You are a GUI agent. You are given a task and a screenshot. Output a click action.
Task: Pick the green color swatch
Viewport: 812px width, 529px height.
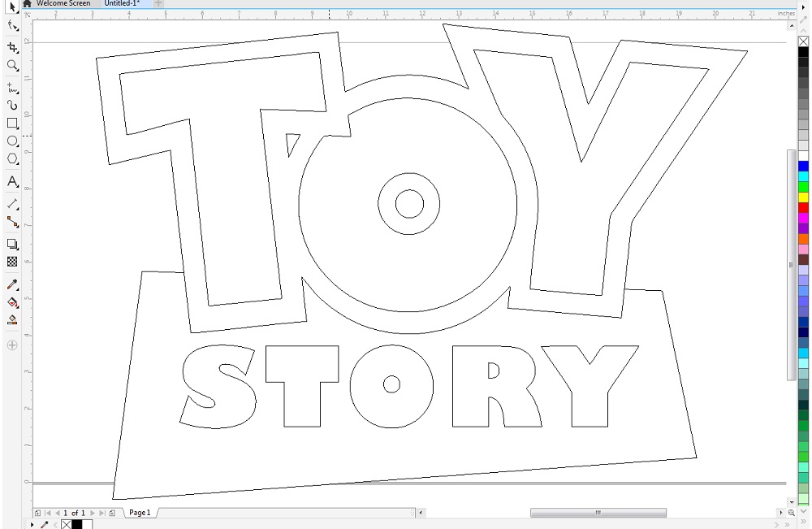tap(803, 187)
